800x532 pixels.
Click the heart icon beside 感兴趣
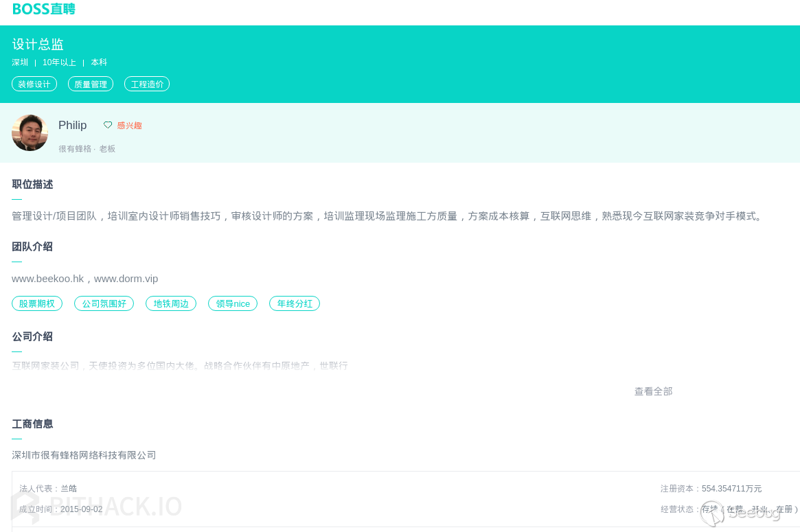click(108, 125)
